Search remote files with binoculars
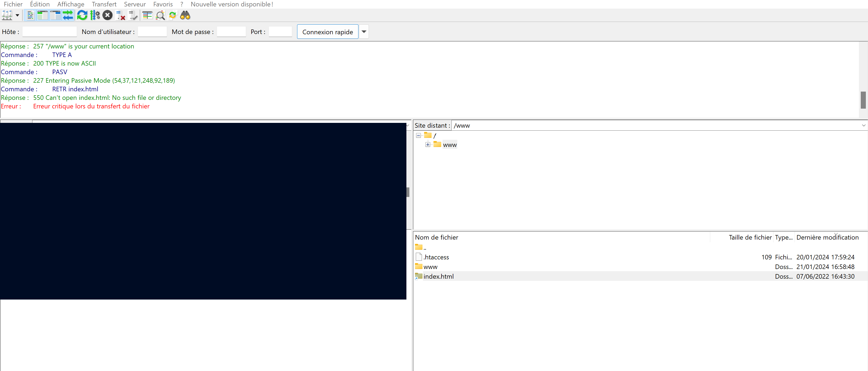This screenshot has height=371, width=868. (185, 15)
